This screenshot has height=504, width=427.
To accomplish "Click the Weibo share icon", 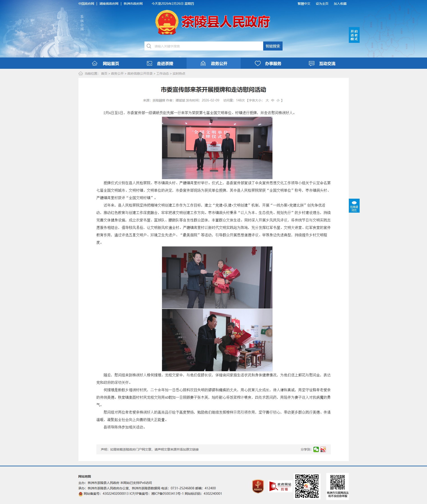I will [323, 449].
